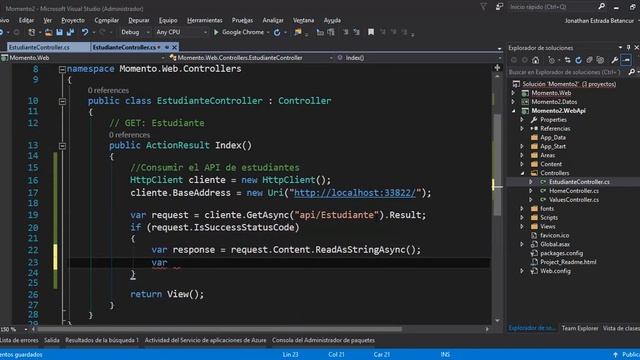This screenshot has height=360, width=640.
Task: Expand the Views folder node
Action: coord(522,227)
